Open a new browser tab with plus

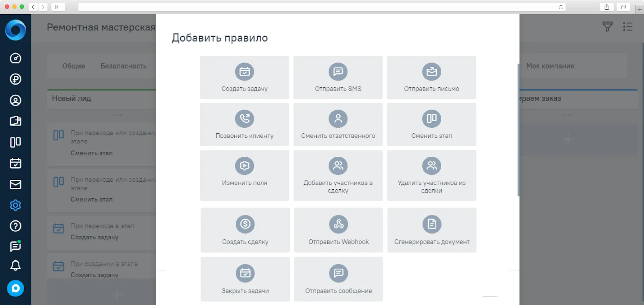640,9
